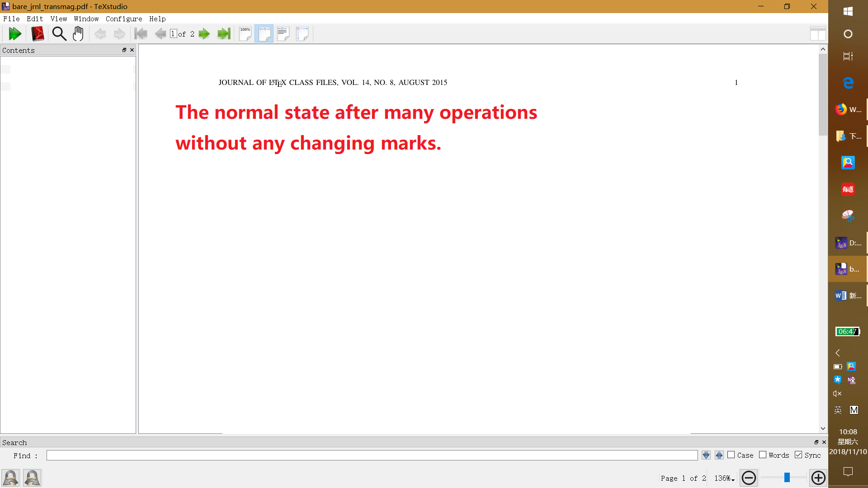
Task: Open the Configure menu
Action: point(124,19)
